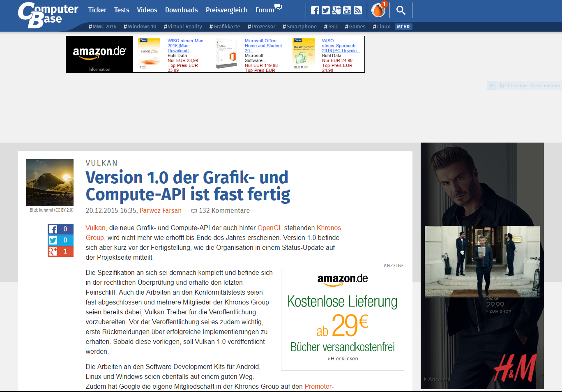Select the #Virtual Reality tag
This screenshot has height=392, width=562.
[183, 27]
